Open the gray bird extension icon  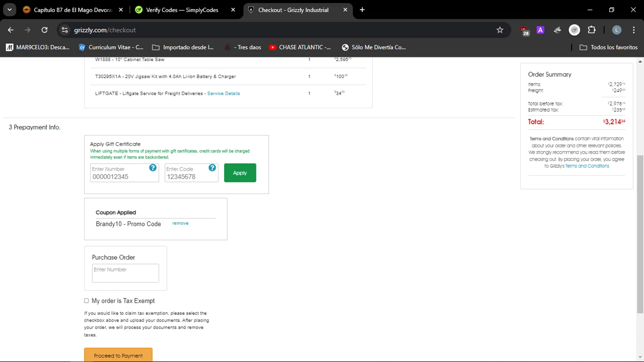point(557,30)
